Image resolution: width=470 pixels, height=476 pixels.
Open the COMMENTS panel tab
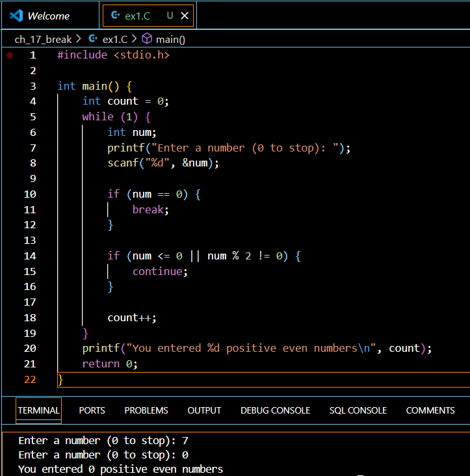430,410
